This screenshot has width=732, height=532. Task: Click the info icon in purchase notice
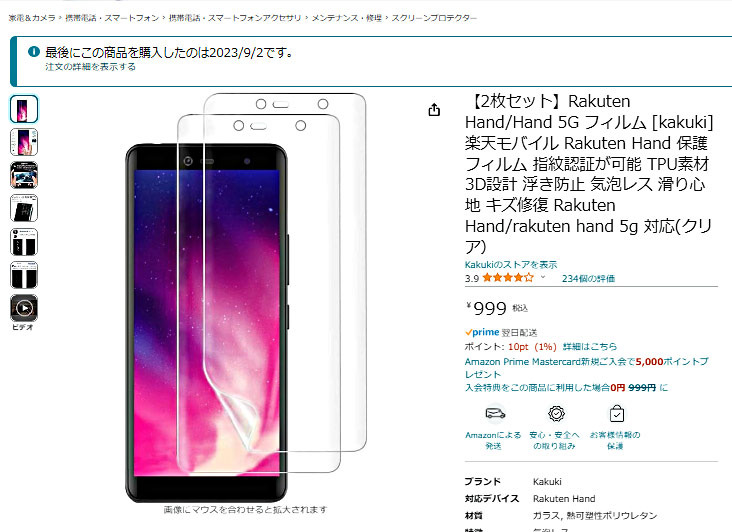(x=34, y=51)
